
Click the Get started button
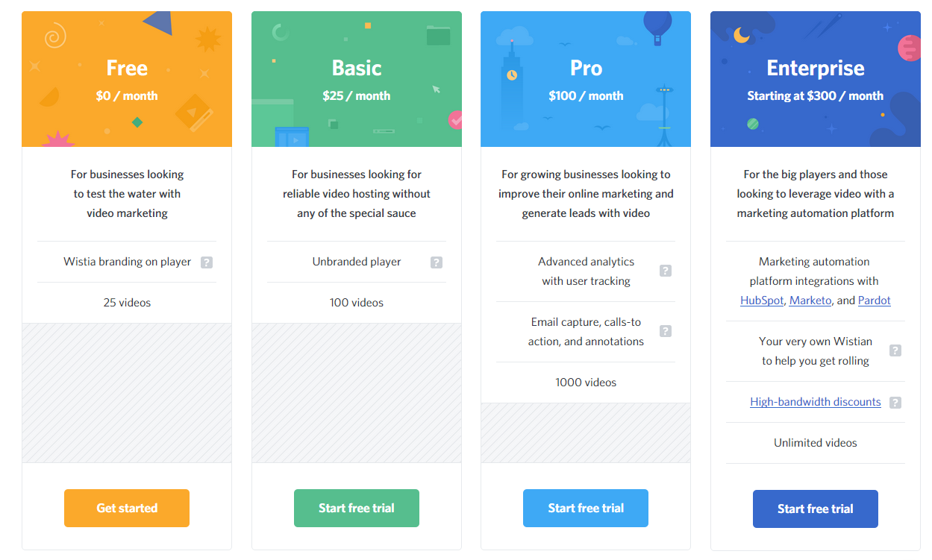click(127, 508)
